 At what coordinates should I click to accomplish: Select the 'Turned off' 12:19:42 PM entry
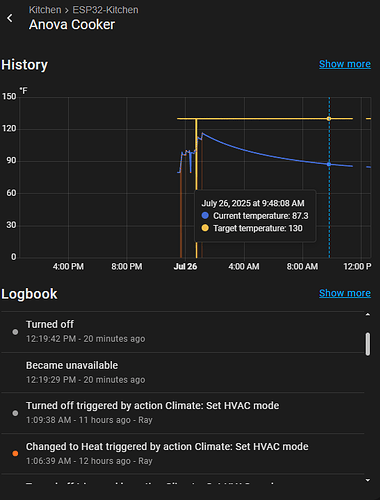[x=183, y=332]
